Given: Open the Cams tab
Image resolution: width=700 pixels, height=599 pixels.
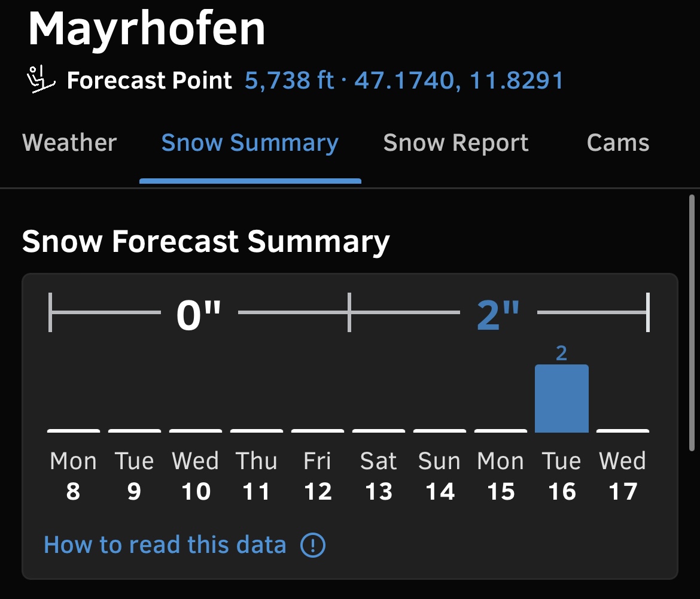Looking at the screenshot, I should (618, 143).
